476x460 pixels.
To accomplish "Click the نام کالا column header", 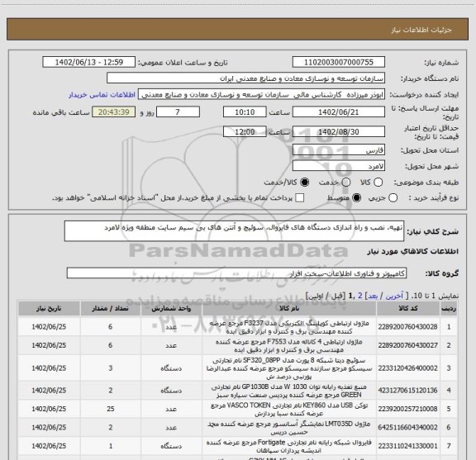I will click(x=289, y=309).
